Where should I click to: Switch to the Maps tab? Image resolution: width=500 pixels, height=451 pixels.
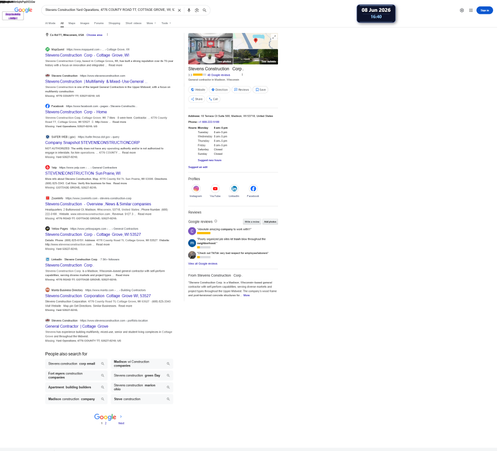(72, 23)
